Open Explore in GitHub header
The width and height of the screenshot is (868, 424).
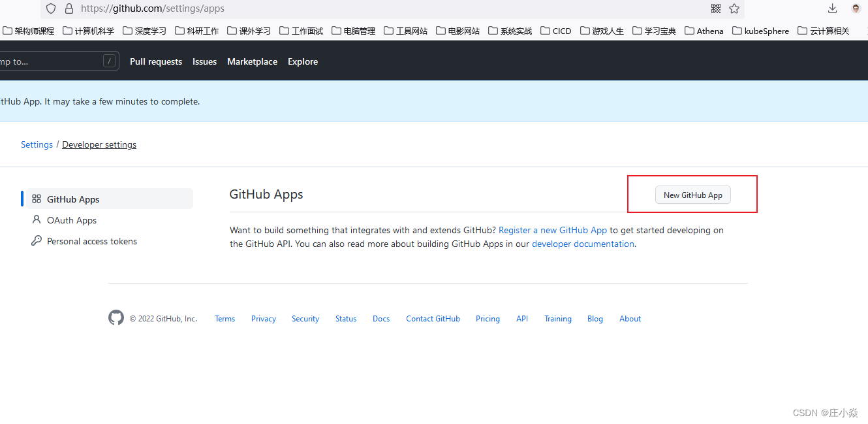pos(303,61)
